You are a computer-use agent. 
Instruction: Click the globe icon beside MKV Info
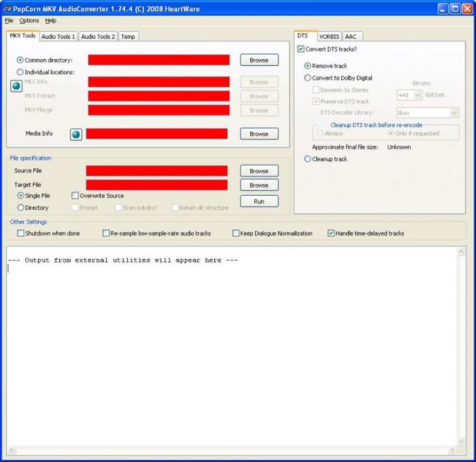pyautogui.click(x=16, y=86)
